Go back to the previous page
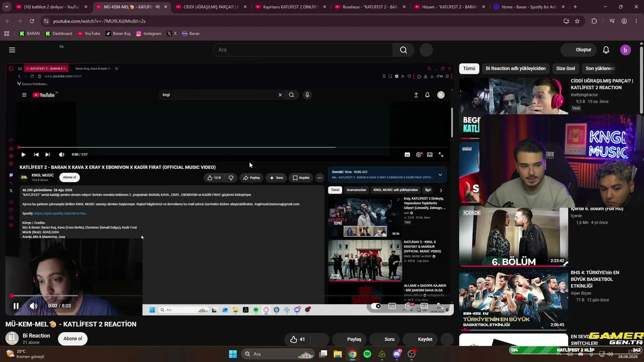This screenshot has height=362, width=644. coord(8,21)
